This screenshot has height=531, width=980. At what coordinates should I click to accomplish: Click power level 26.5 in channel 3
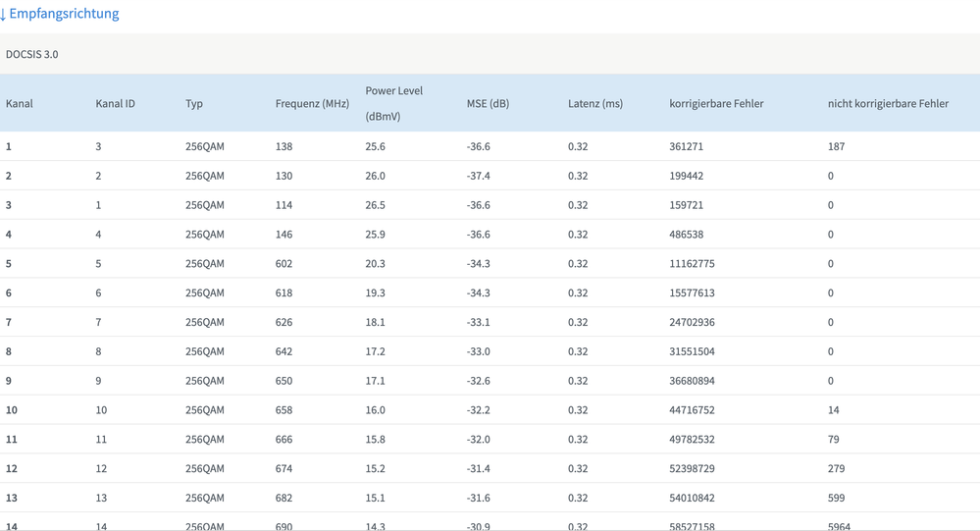coord(375,205)
